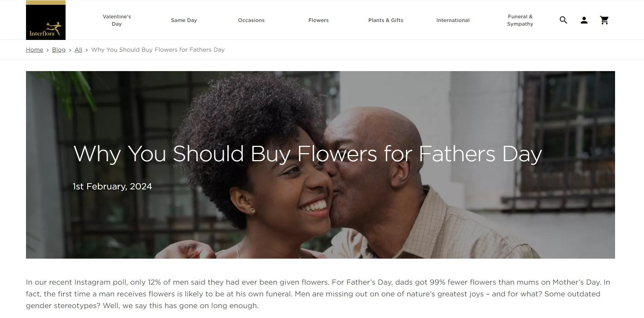Click the Interflora logo

pyautogui.click(x=46, y=20)
